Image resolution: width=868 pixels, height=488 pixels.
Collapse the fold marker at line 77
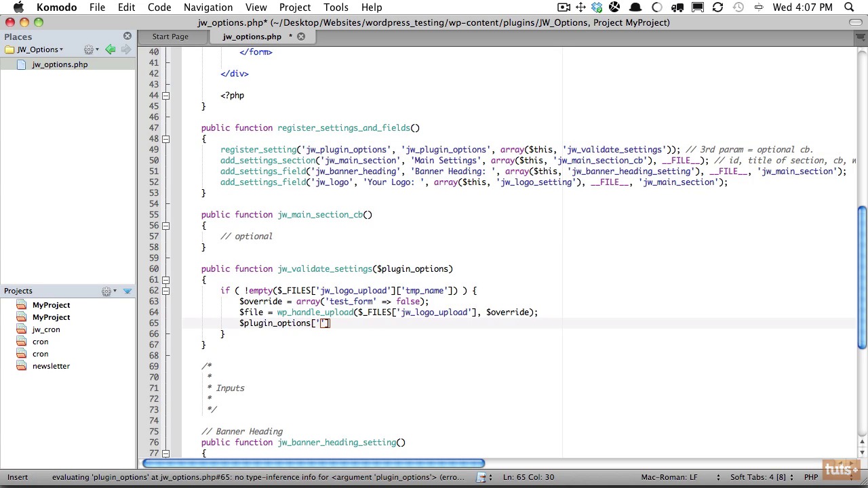(x=165, y=453)
